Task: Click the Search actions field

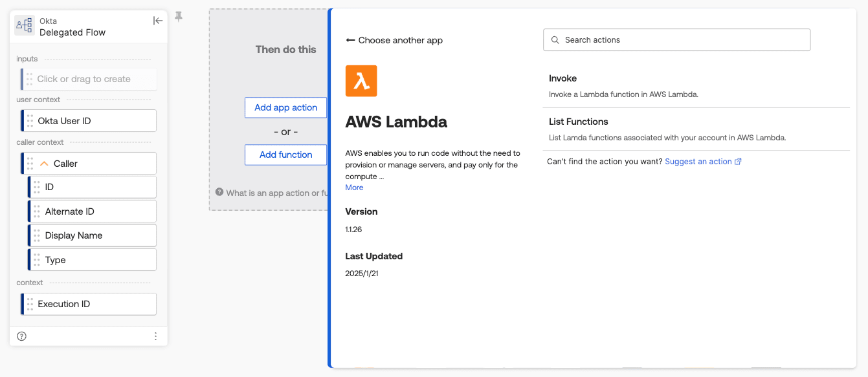Action: (x=676, y=40)
